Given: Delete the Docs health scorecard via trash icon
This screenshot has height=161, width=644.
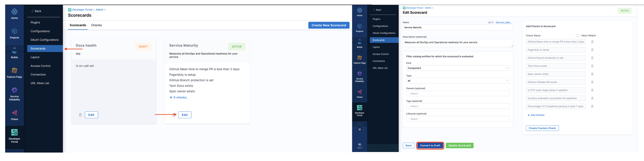Looking at the screenshot, I should click(x=80, y=115).
